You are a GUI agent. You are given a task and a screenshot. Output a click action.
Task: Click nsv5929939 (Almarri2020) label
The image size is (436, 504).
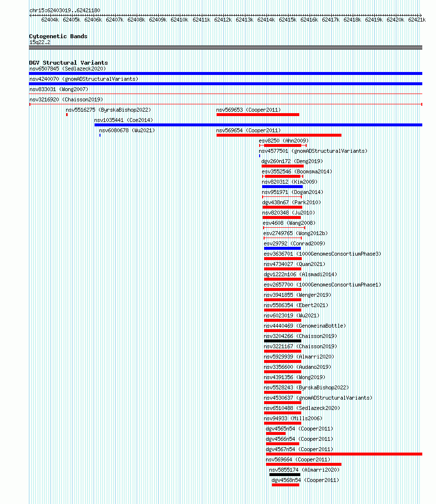coord(299,357)
